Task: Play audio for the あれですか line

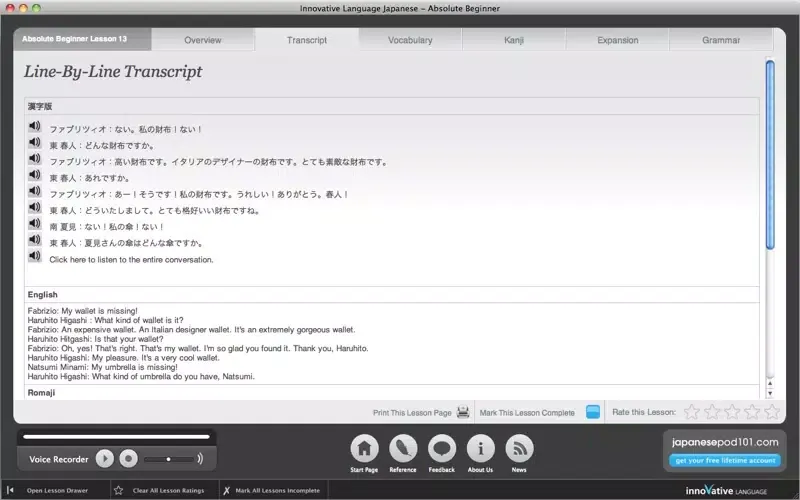Action: tap(35, 175)
